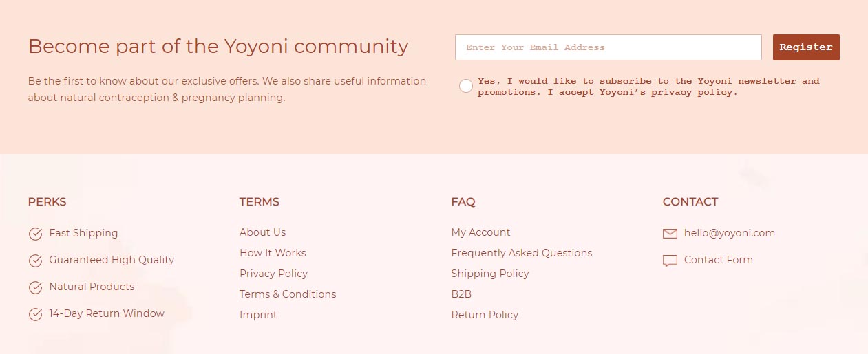Click the envelope icon next to the email address
This screenshot has height=354, width=868.
pyautogui.click(x=670, y=234)
